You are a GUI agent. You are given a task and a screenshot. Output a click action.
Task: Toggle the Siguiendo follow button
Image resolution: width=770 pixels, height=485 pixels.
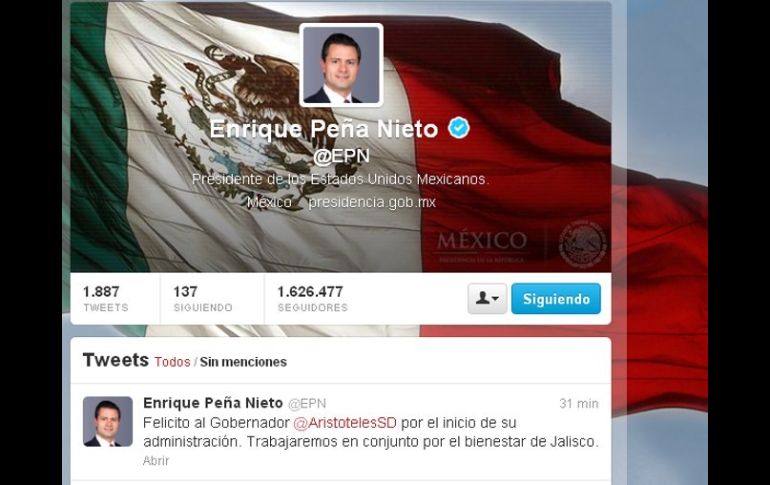coord(556,298)
